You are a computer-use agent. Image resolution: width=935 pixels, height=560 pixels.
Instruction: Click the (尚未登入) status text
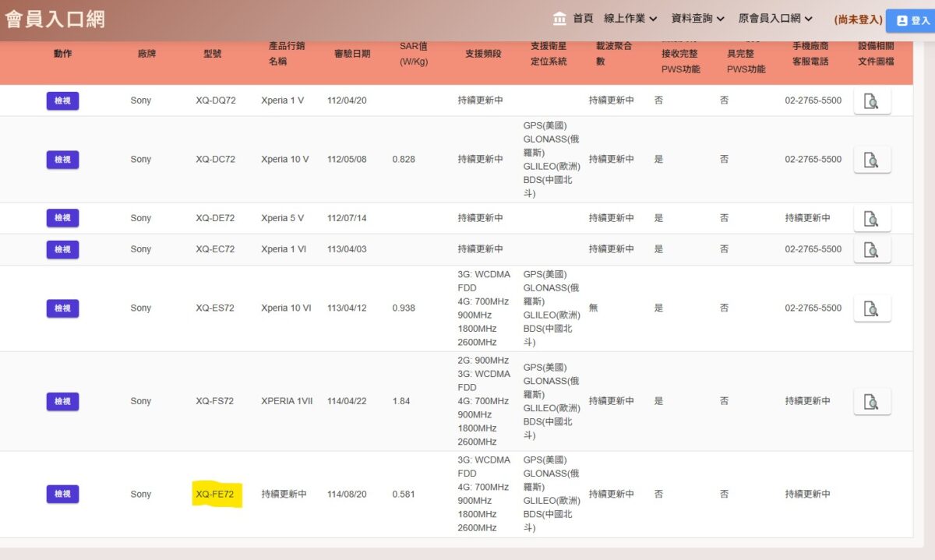(x=858, y=19)
